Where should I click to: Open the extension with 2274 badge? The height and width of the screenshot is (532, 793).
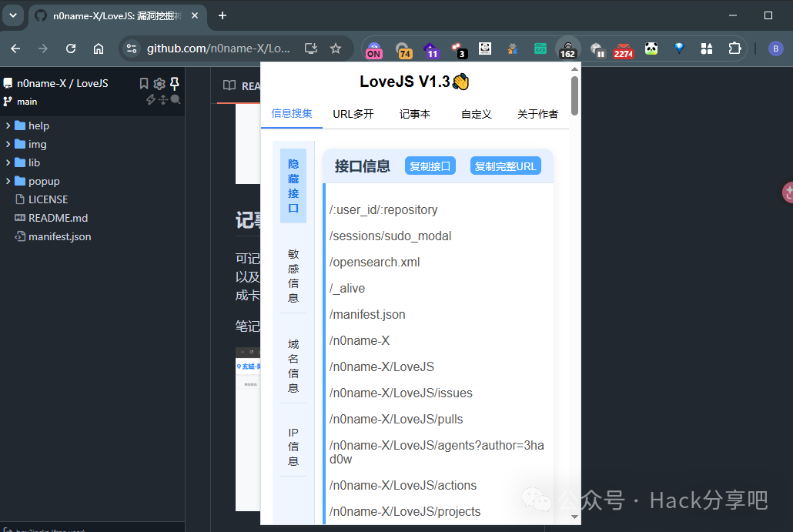click(623, 50)
